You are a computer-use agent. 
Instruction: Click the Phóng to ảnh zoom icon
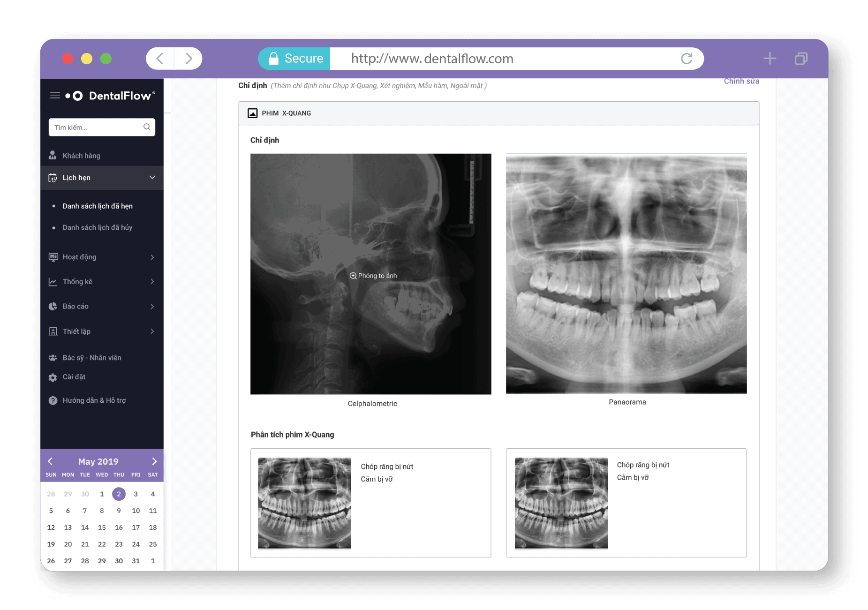click(353, 276)
